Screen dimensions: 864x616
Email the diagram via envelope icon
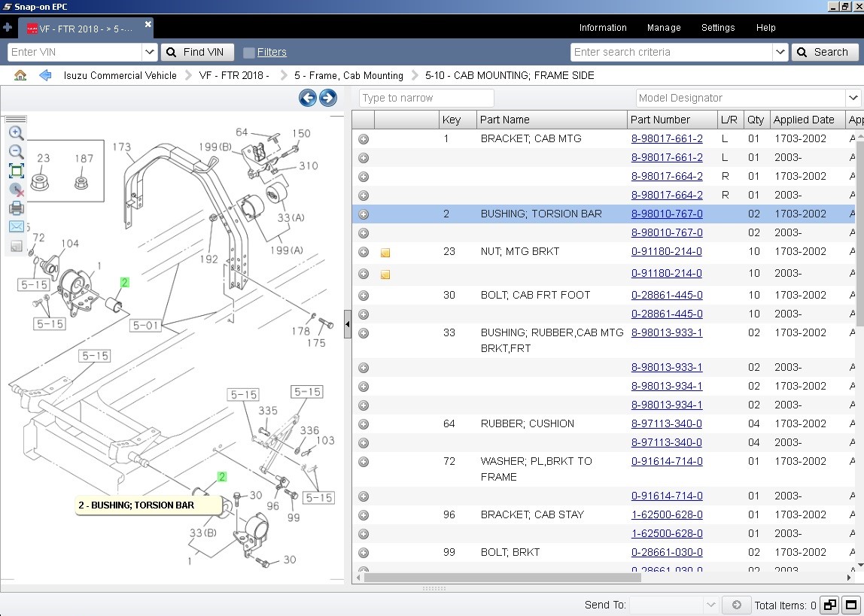pyautogui.click(x=16, y=226)
